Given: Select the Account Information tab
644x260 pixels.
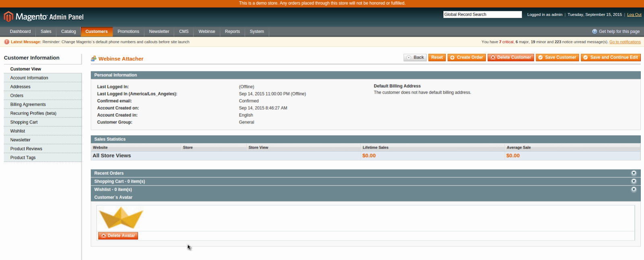Looking at the screenshot, I should [x=43, y=78].
